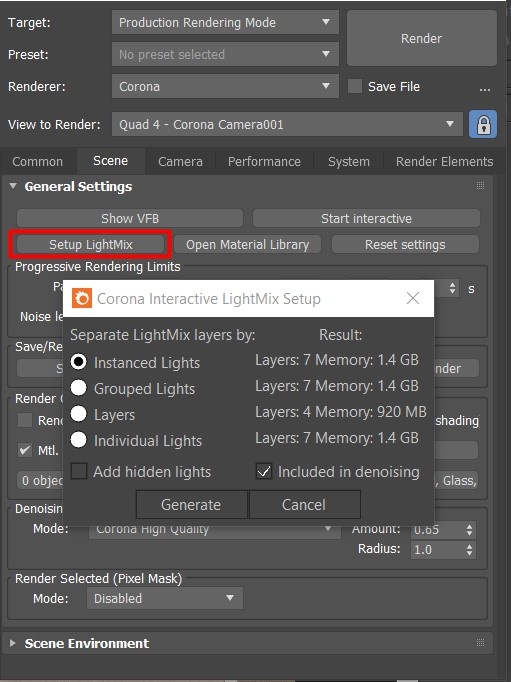Open the Render Selected Mode dropdown
The height and width of the screenshot is (682, 511).
pyautogui.click(x=165, y=598)
